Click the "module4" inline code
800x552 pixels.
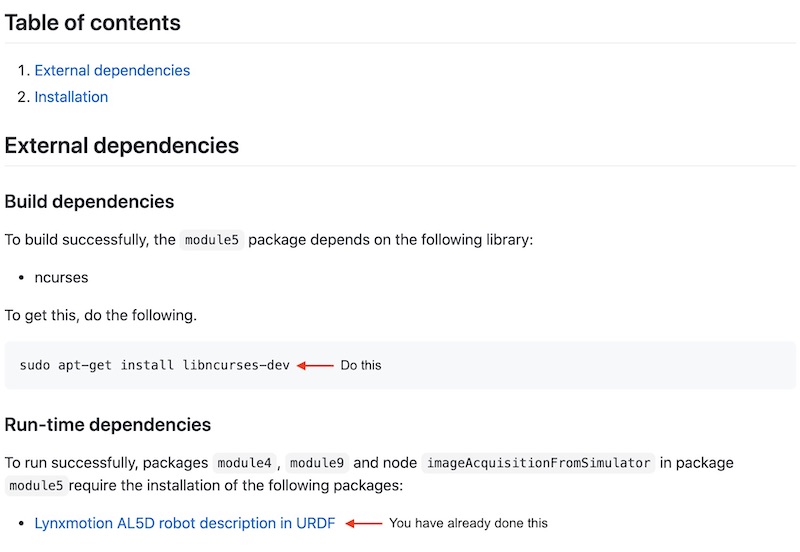pos(244,464)
